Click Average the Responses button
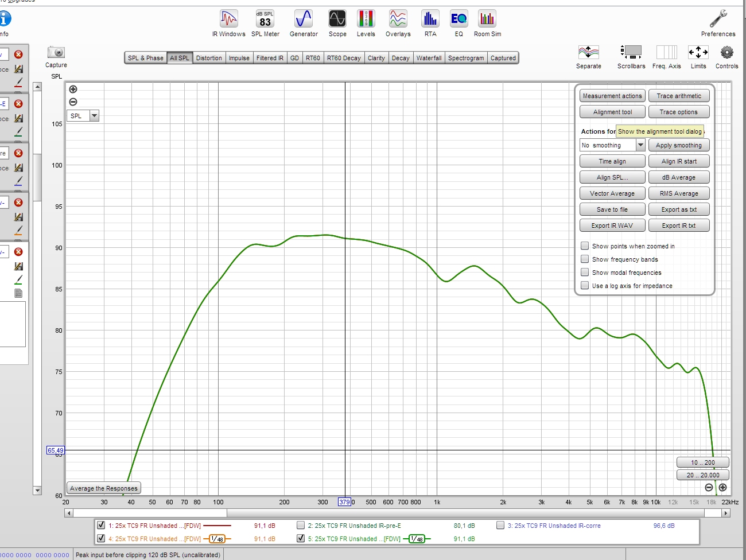 104,488
